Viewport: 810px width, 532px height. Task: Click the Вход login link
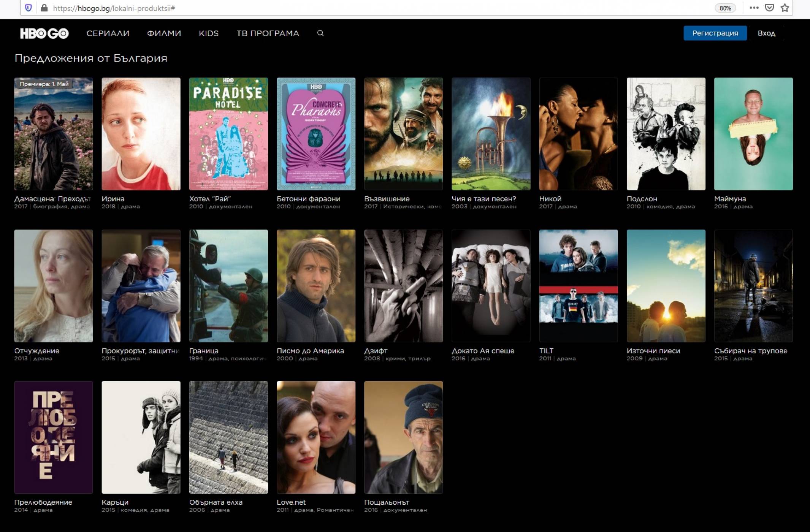coord(766,33)
